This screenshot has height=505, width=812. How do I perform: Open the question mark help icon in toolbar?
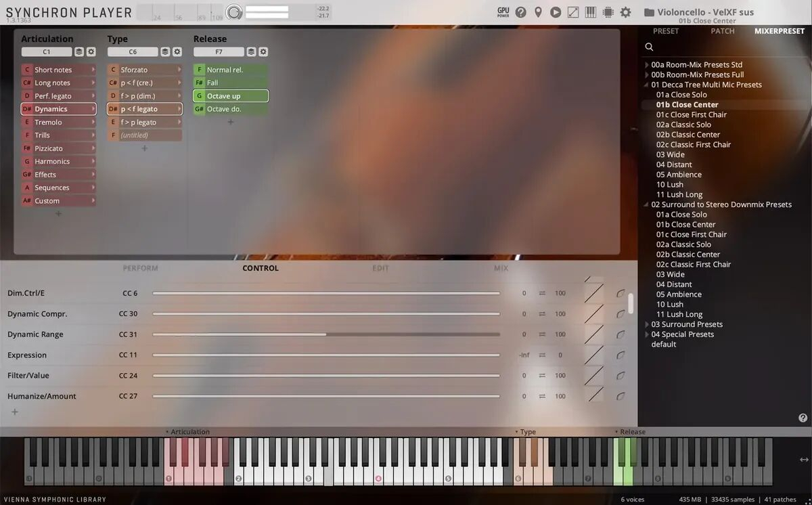click(520, 12)
